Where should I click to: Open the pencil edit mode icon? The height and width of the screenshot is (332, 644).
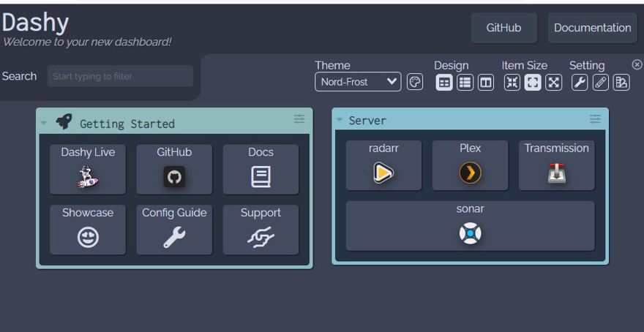coord(601,83)
